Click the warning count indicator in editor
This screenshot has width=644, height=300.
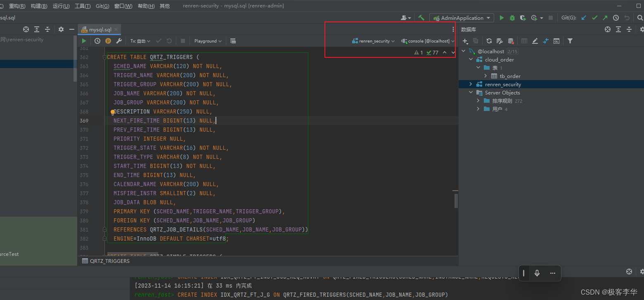point(419,52)
